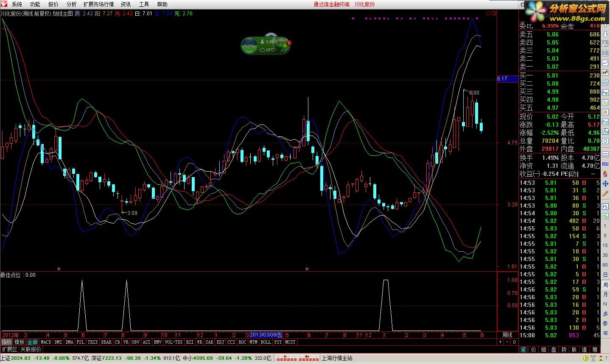Viewport: 610px width, 364px height.
Task: Click the traffic light status icon
Action: 601,358
